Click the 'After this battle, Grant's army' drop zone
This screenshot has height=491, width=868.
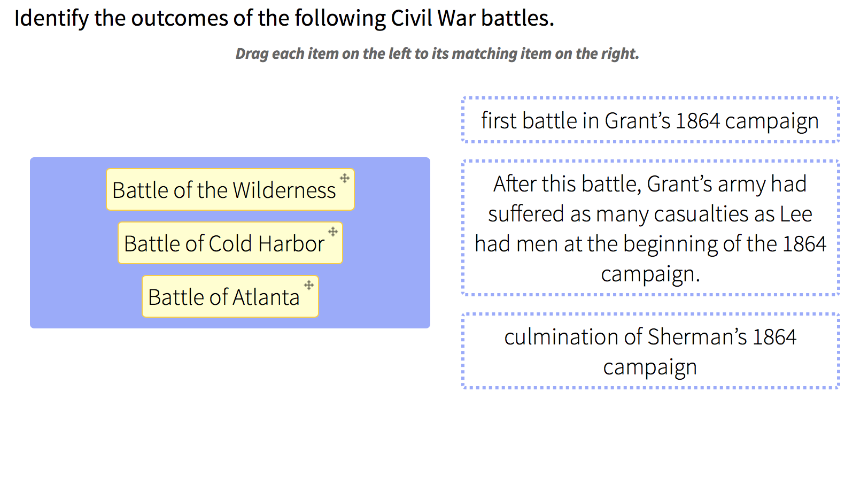(650, 228)
